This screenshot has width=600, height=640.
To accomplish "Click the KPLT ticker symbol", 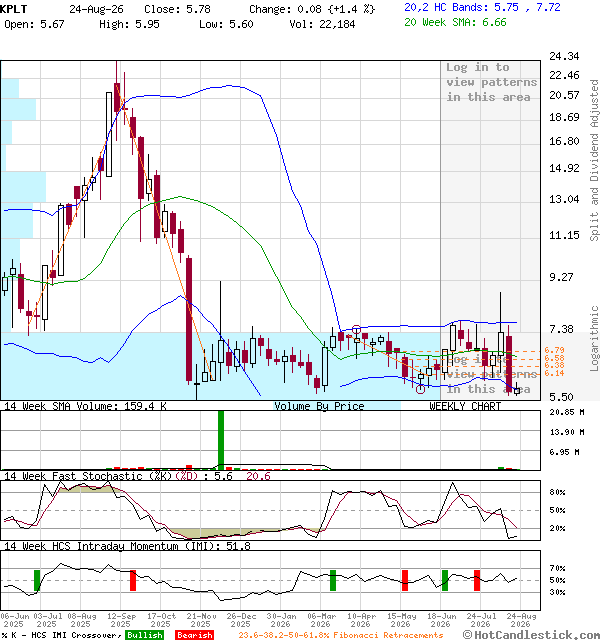I will [13, 9].
